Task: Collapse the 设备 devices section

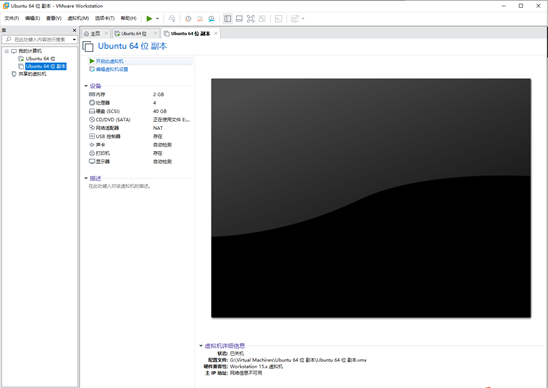Action: 86,86
